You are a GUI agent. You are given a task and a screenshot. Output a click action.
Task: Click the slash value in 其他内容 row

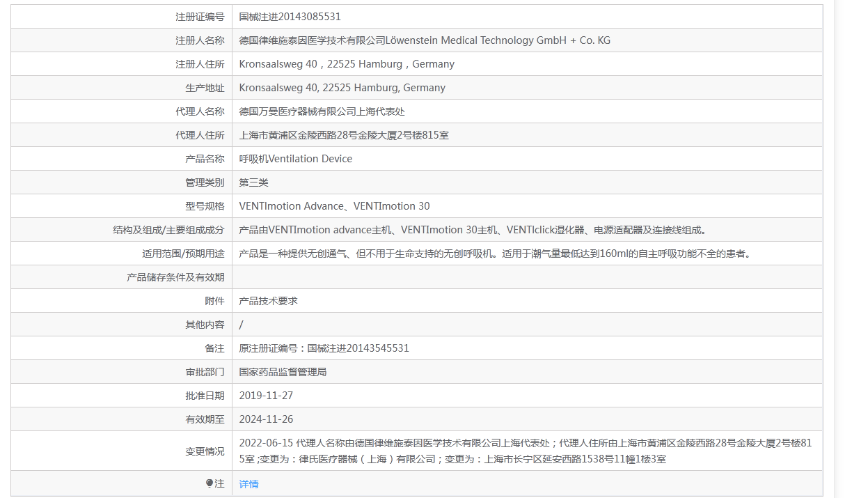242,325
